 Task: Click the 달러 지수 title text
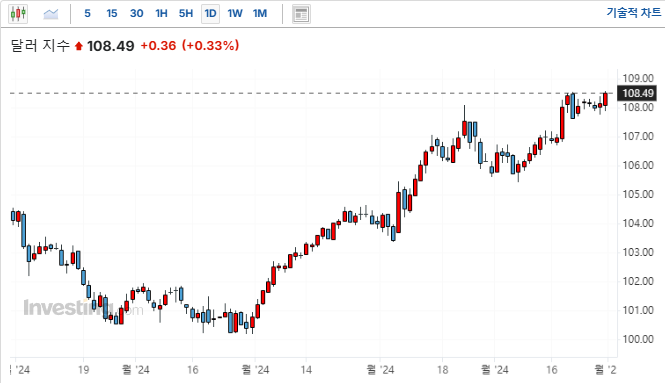tap(40, 45)
